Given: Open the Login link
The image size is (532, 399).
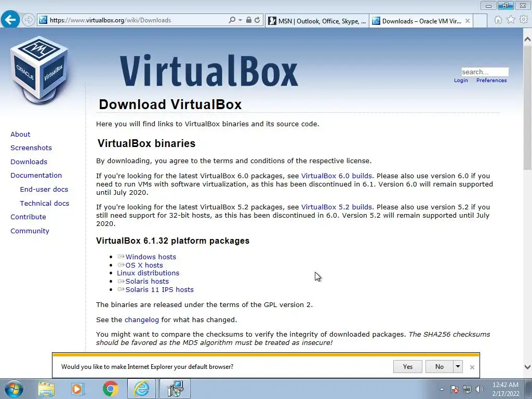Looking at the screenshot, I should pos(461,81).
